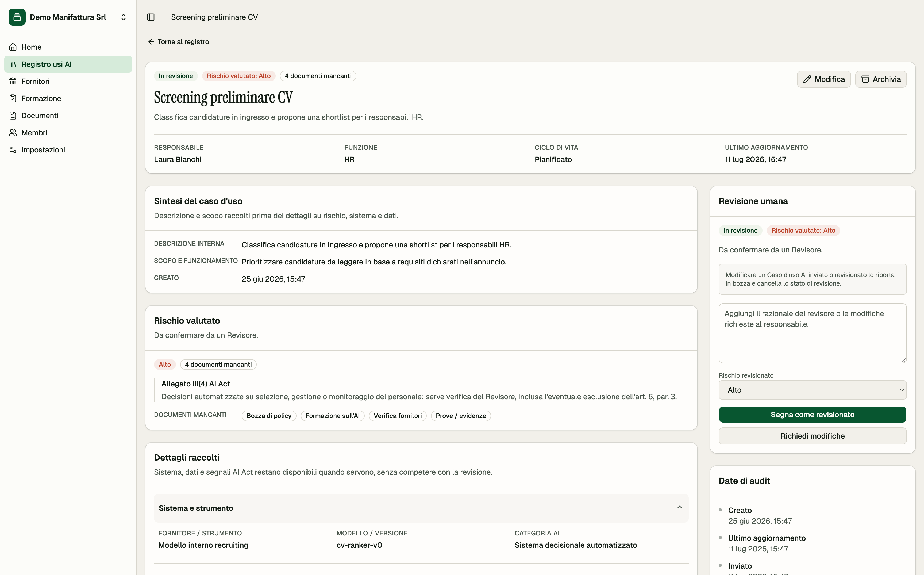
Task: Click the Prove / evidenze chip
Action: pyautogui.click(x=461, y=416)
